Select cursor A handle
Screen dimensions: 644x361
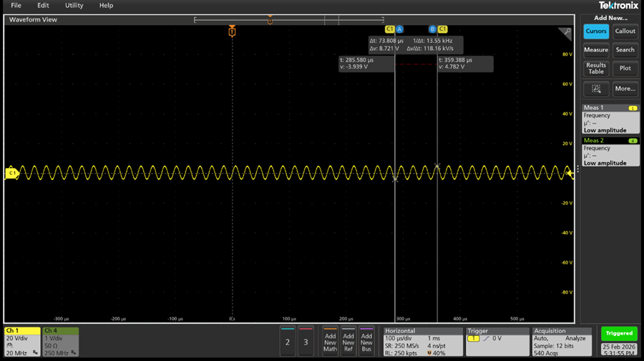point(399,29)
